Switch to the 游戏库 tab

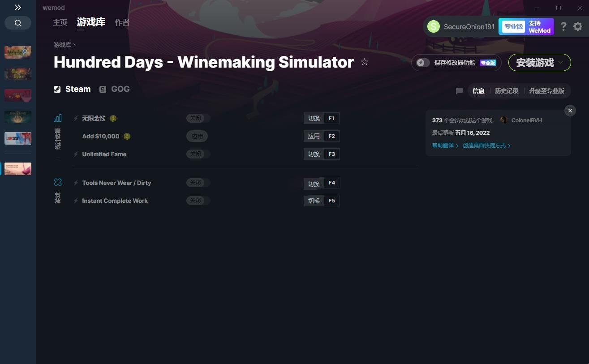point(91,22)
